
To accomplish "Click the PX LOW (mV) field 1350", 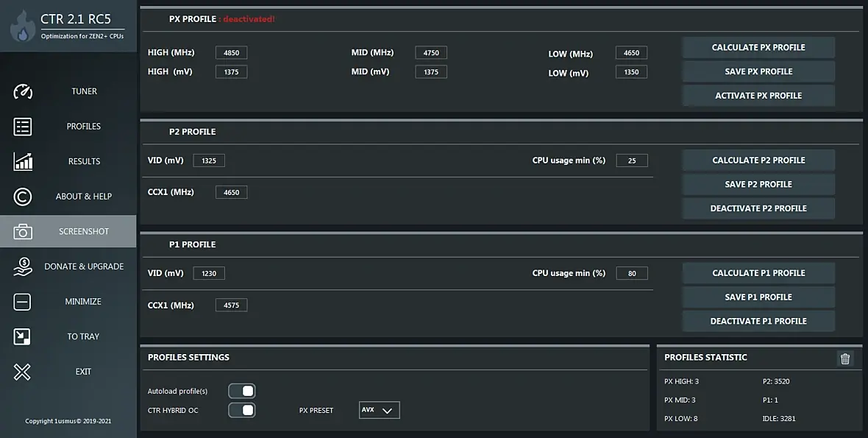I will click(x=632, y=72).
